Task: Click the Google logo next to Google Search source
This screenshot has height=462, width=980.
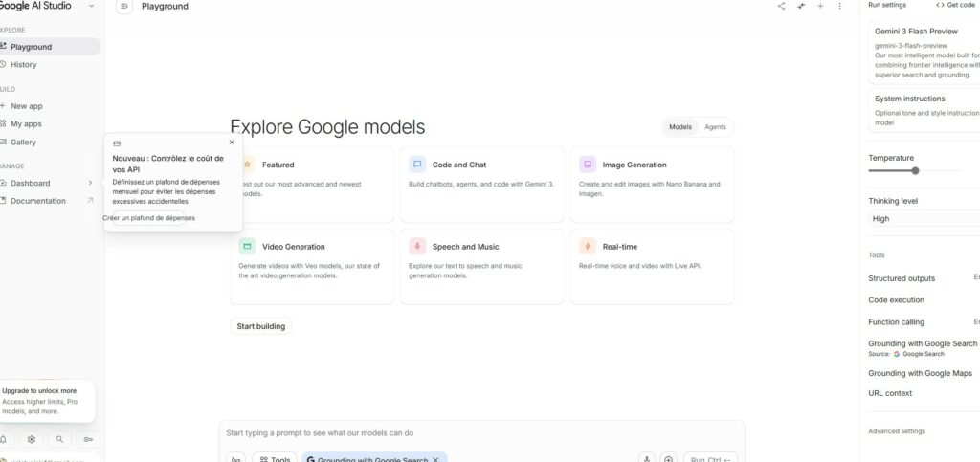Action: point(897,354)
